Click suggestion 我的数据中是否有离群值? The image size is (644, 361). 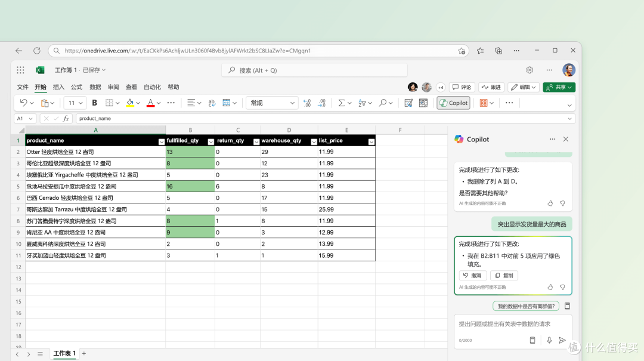526,306
